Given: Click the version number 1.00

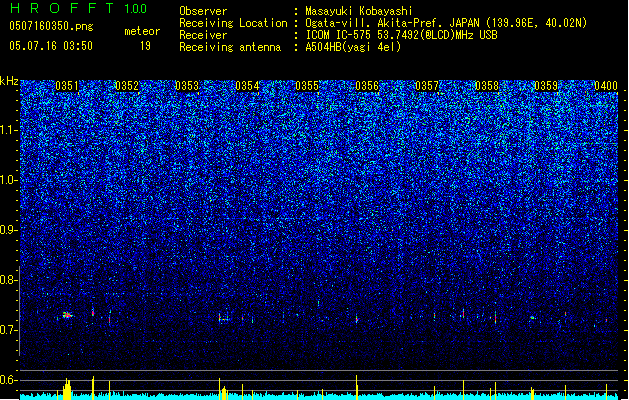Looking at the screenshot, I should coord(136,8).
